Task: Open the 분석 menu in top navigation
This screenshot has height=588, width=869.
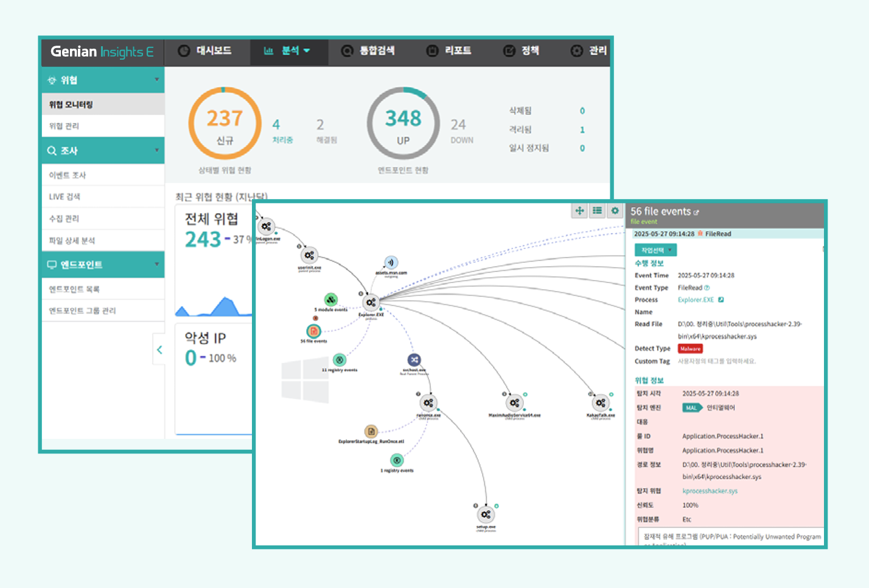Action: (288, 51)
